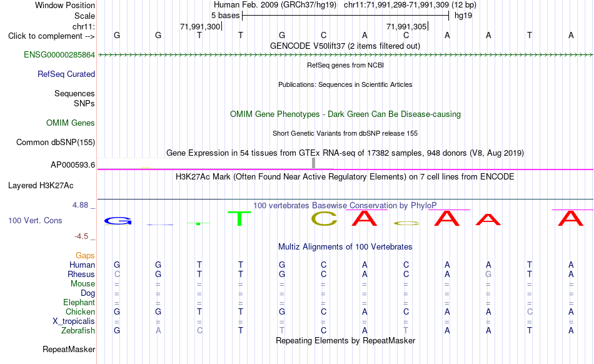Click GENCODE V50lift37 track title

(345, 46)
